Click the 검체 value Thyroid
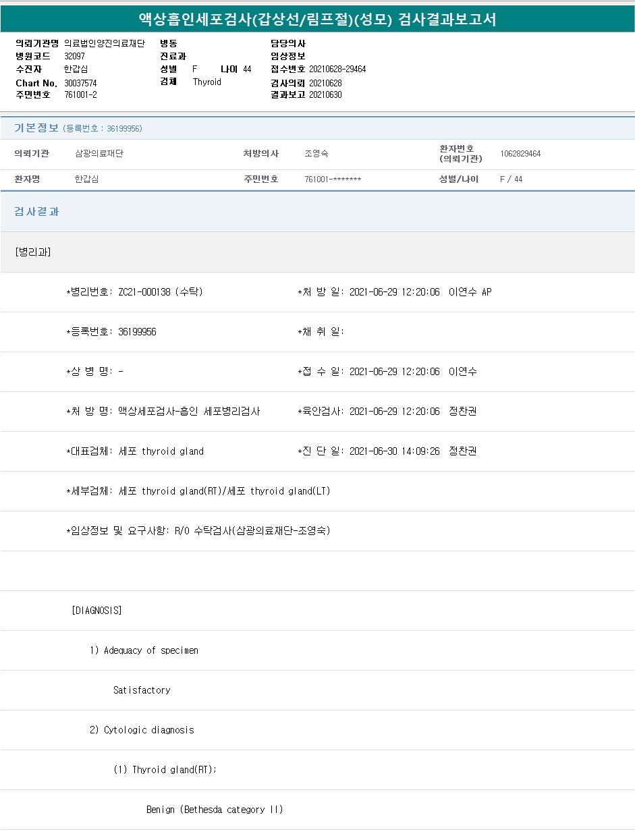This screenshot has height=840, width=635. point(206,82)
